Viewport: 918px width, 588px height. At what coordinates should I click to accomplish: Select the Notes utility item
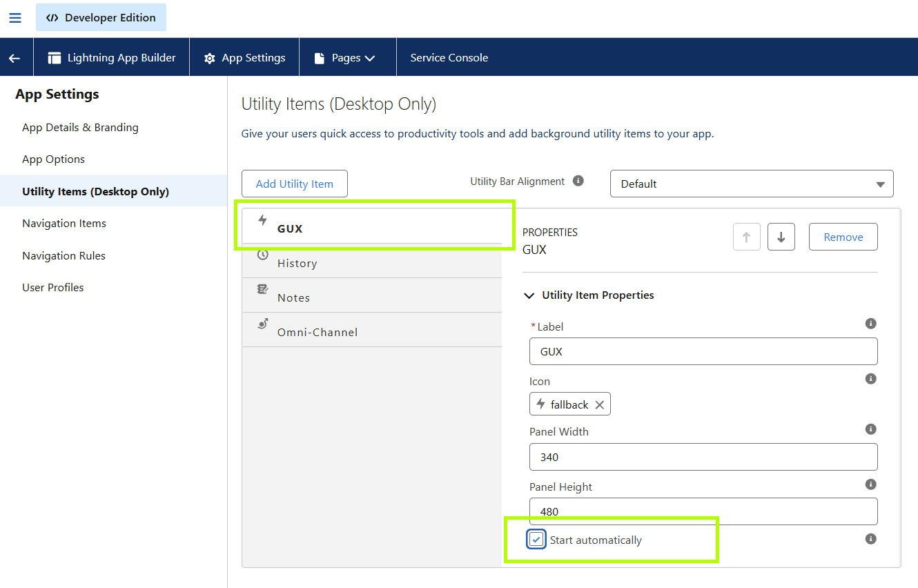coord(373,295)
